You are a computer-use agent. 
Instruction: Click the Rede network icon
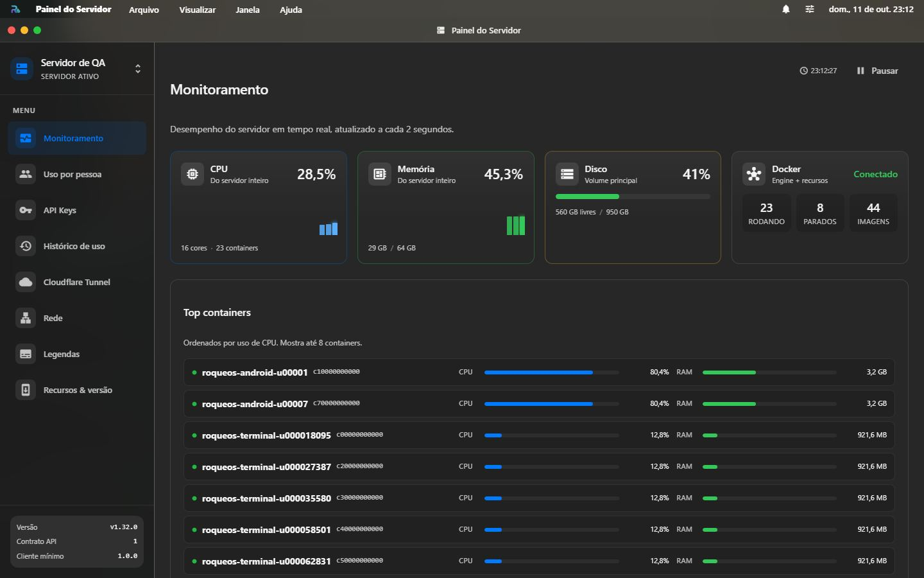[26, 318]
